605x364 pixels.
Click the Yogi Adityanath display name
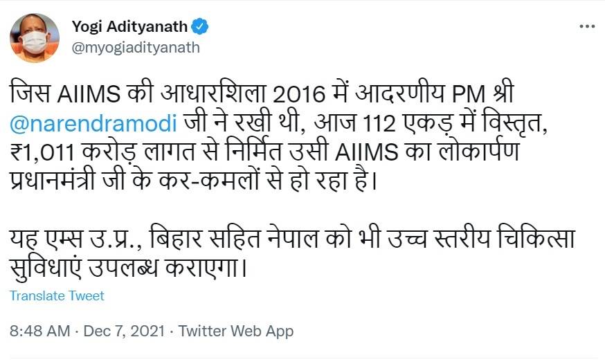(129, 27)
